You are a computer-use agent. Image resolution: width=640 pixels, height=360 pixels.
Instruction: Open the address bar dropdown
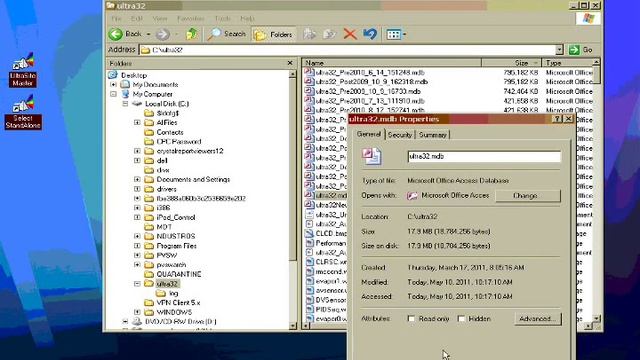559,50
